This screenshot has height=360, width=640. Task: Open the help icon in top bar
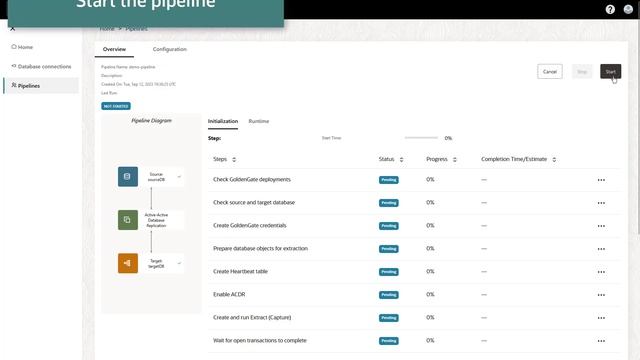pos(610,9)
